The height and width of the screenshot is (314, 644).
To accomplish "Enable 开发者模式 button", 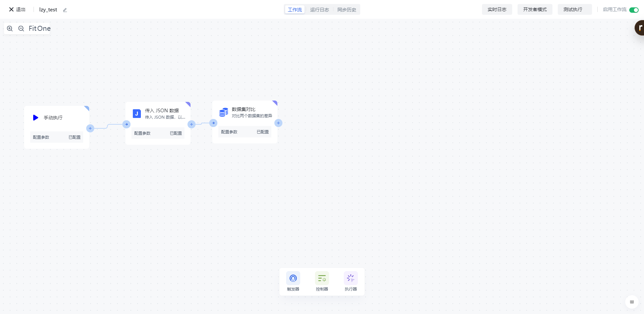I will click(535, 9).
